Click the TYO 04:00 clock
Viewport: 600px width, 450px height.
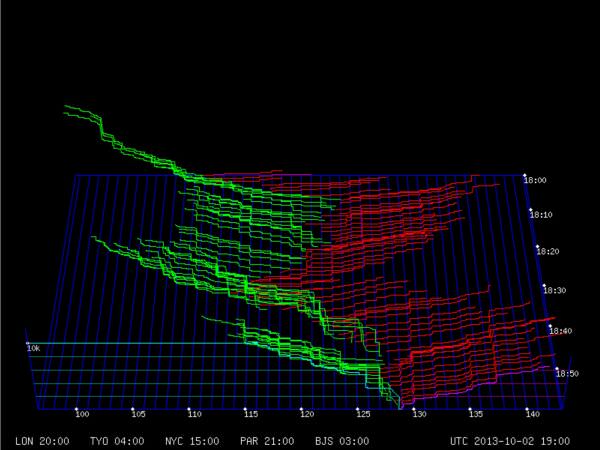117,441
